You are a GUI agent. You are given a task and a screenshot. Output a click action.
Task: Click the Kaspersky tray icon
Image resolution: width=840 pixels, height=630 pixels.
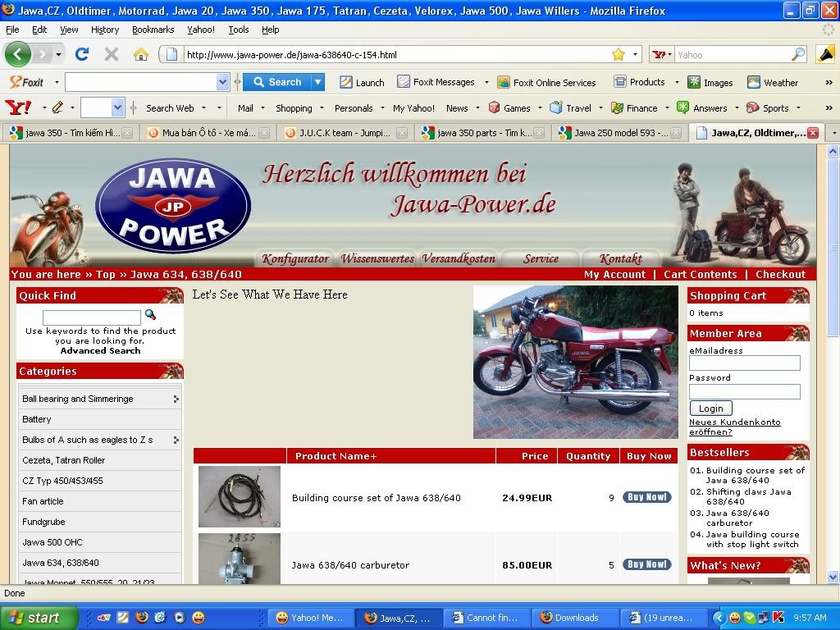[778, 618]
